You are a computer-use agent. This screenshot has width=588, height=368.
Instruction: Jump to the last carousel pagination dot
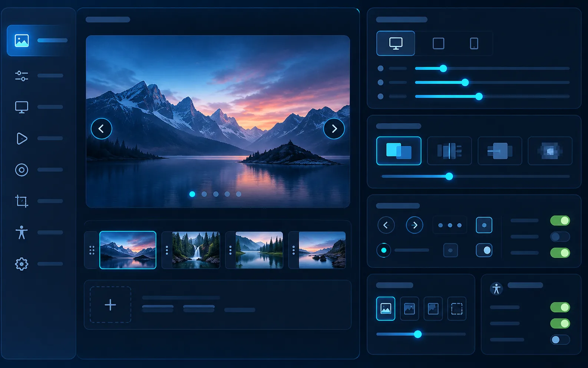point(239,194)
